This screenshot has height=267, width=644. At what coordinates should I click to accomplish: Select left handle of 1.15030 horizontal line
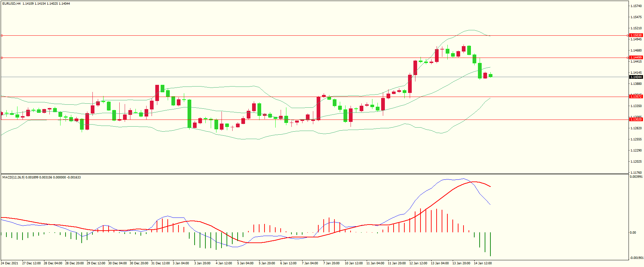[x=2, y=35]
